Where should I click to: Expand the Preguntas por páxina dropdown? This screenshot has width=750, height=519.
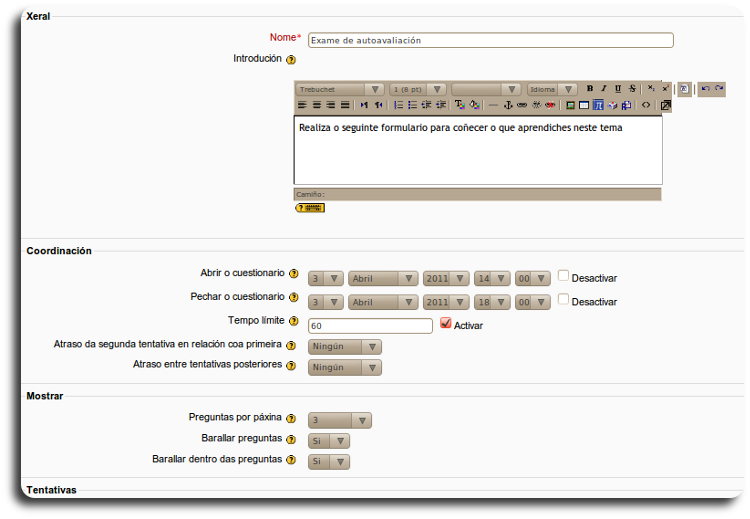coord(340,421)
